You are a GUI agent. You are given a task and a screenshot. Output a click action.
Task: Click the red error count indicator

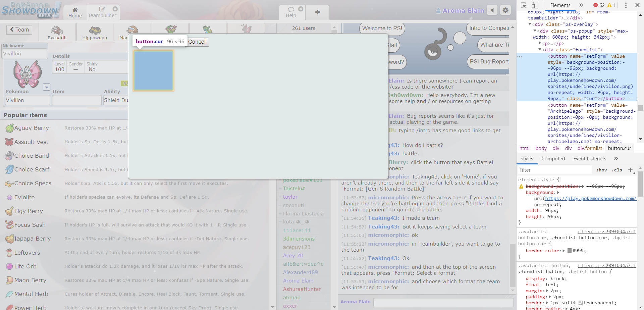[599, 5]
